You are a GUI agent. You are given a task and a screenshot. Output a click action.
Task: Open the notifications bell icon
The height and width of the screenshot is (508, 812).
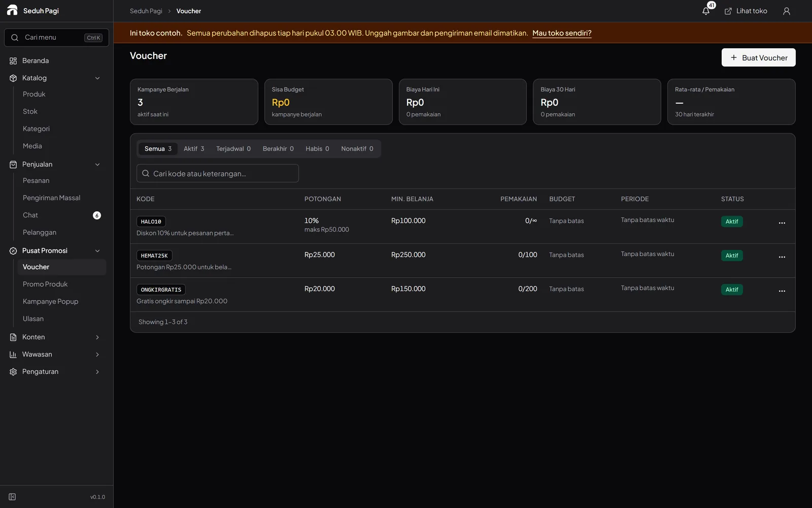[706, 11]
